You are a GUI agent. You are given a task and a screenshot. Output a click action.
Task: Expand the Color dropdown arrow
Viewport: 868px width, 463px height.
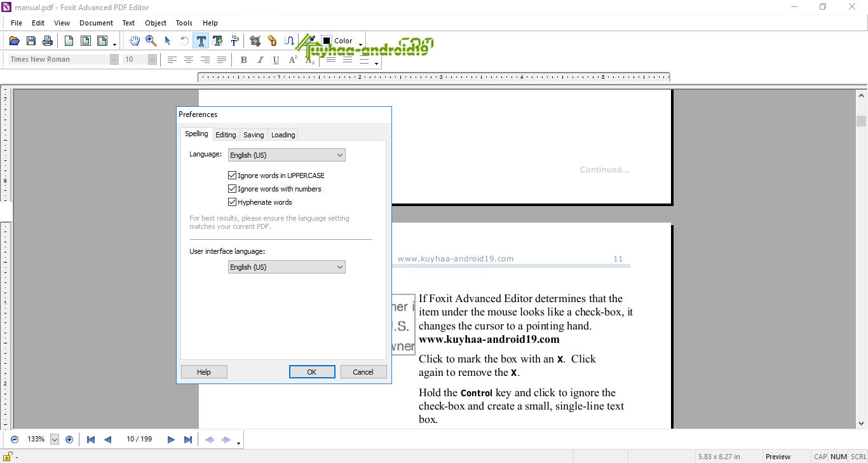coord(360,45)
